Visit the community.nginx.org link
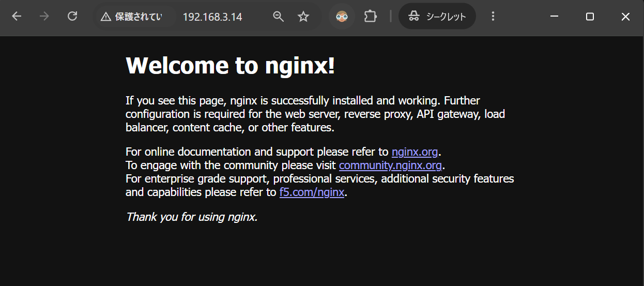Viewport: 644px width, 286px height. [390, 165]
